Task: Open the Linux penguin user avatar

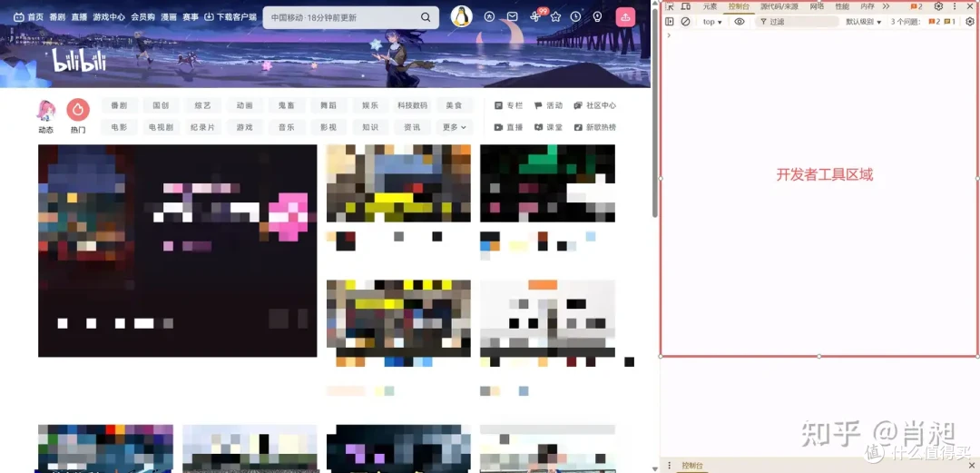Action: (x=461, y=17)
